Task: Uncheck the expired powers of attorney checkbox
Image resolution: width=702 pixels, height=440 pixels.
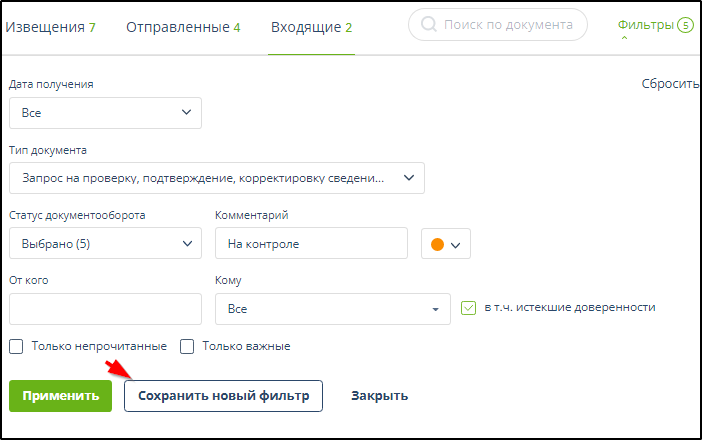Action: coord(468,308)
